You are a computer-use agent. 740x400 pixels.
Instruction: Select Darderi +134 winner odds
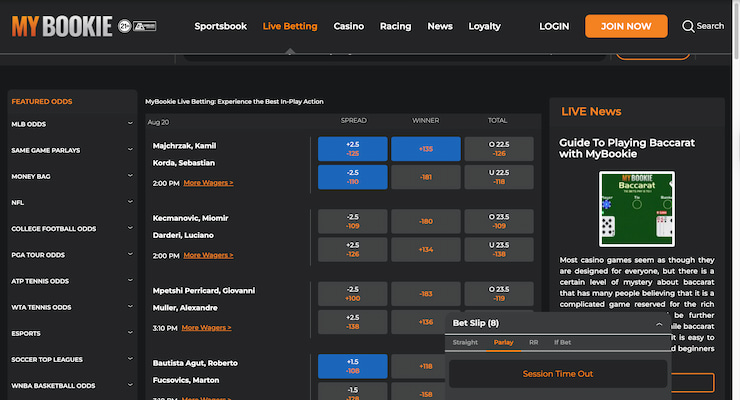point(426,250)
